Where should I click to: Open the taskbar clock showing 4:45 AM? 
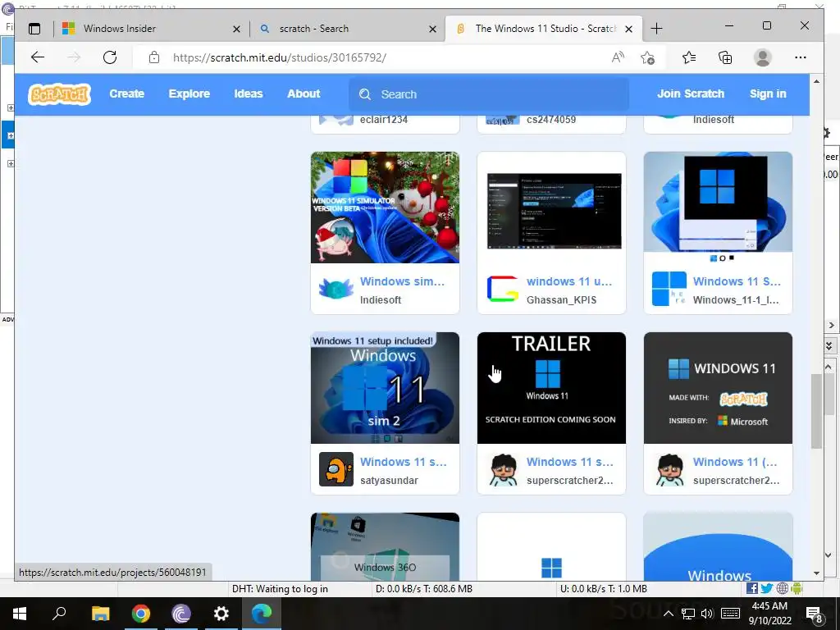769,614
